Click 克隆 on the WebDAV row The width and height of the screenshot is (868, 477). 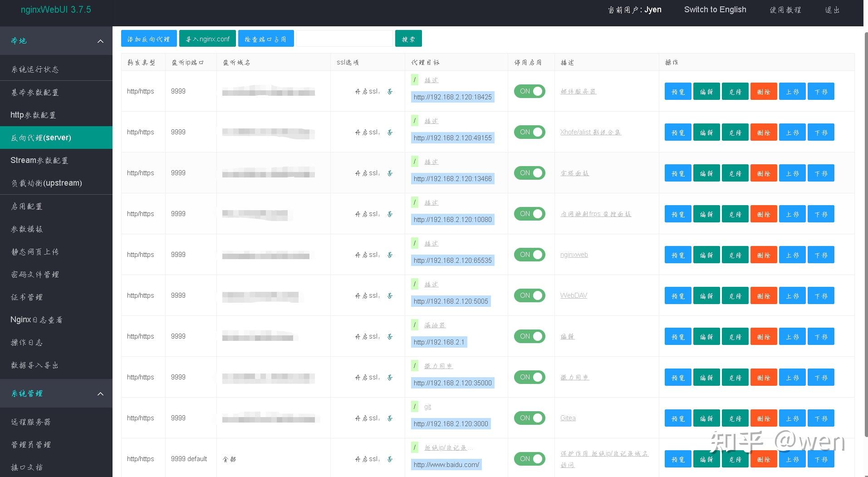tap(735, 295)
